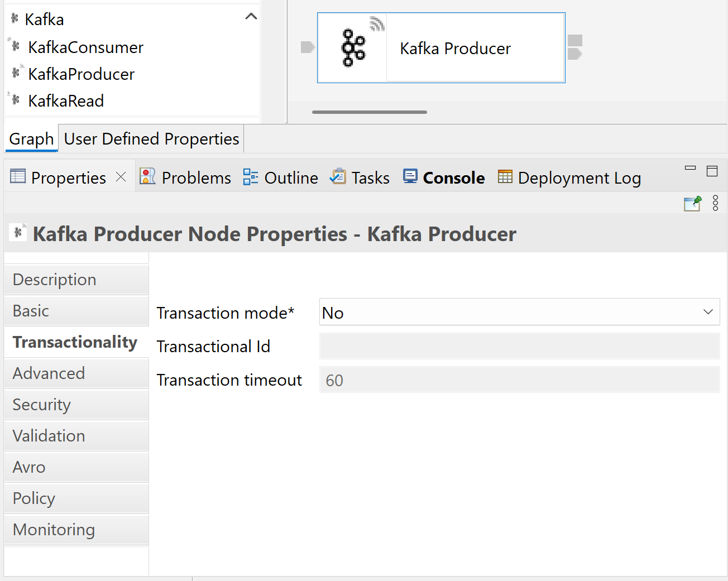Click the Transactional Id input field
This screenshot has width=728, height=581.
pos(519,347)
